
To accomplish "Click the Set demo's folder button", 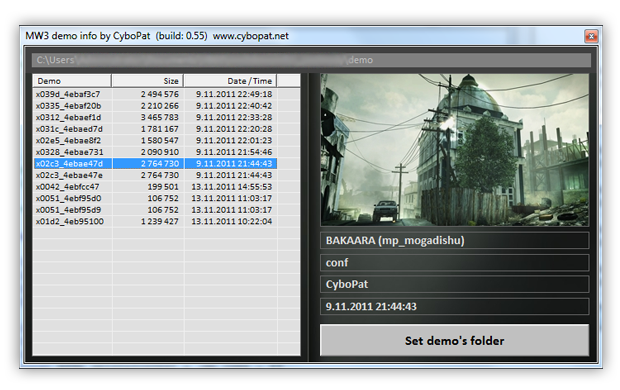I will click(x=454, y=341).
